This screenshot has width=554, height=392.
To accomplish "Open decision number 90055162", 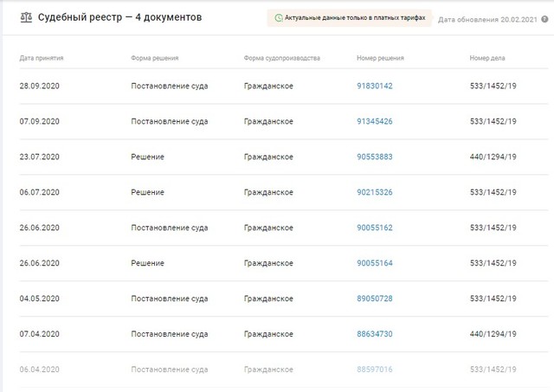I will click(375, 228).
